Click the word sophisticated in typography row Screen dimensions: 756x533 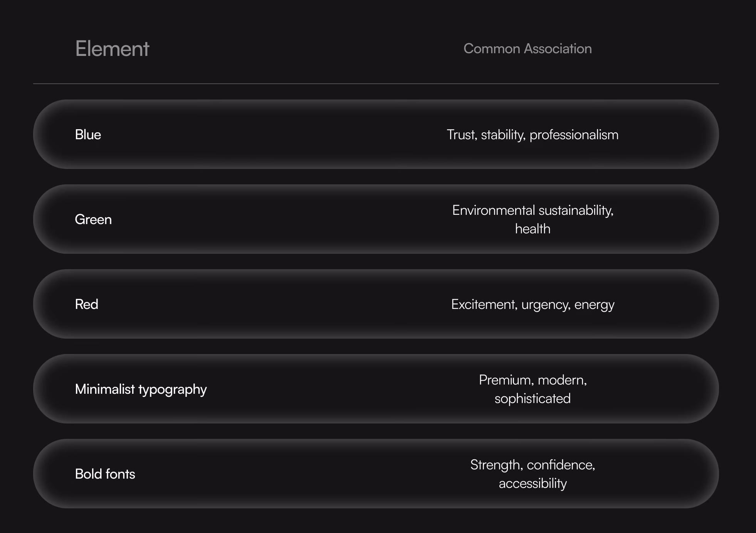[533, 399]
